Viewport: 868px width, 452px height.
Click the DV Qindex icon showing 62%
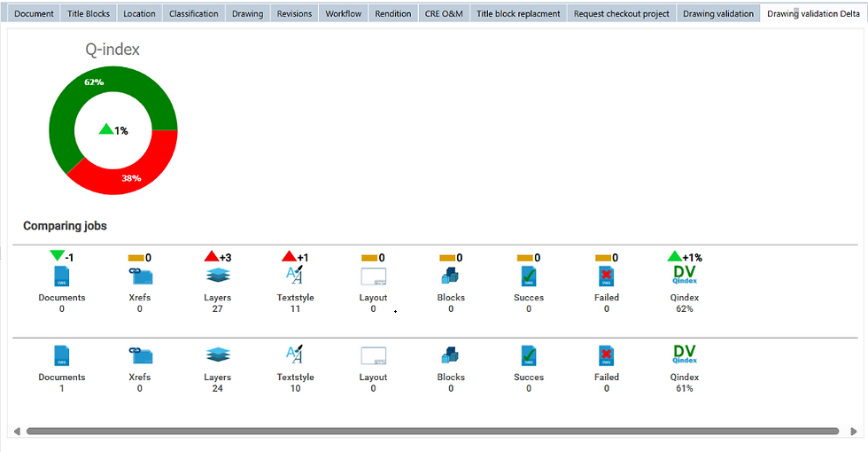[x=685, y=275]
